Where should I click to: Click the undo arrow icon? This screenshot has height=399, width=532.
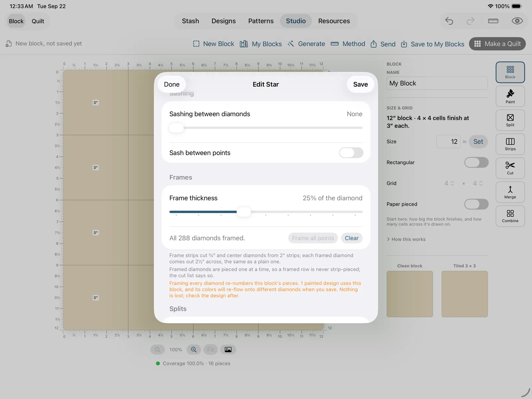coord(449,21)
